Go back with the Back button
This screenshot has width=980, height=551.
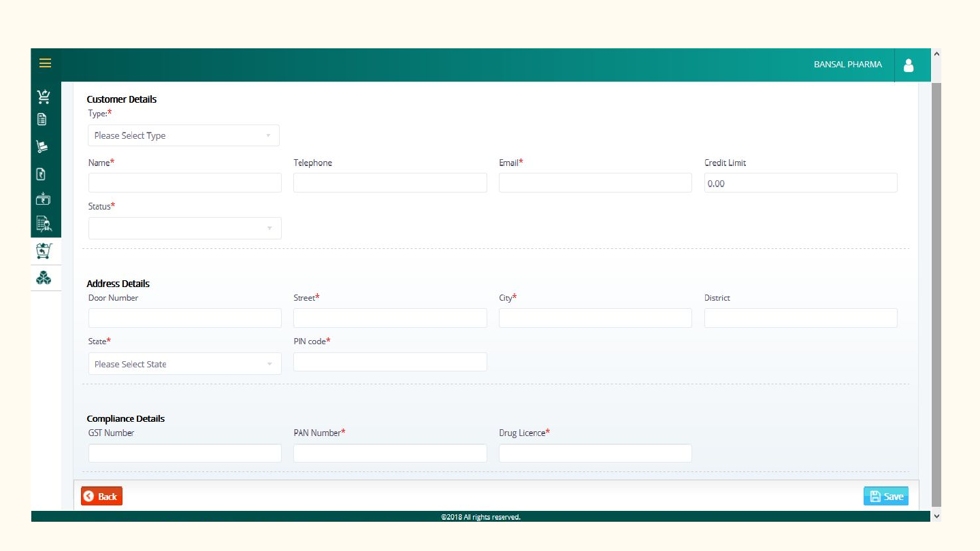pyautogui.click(x=101, y=497)
